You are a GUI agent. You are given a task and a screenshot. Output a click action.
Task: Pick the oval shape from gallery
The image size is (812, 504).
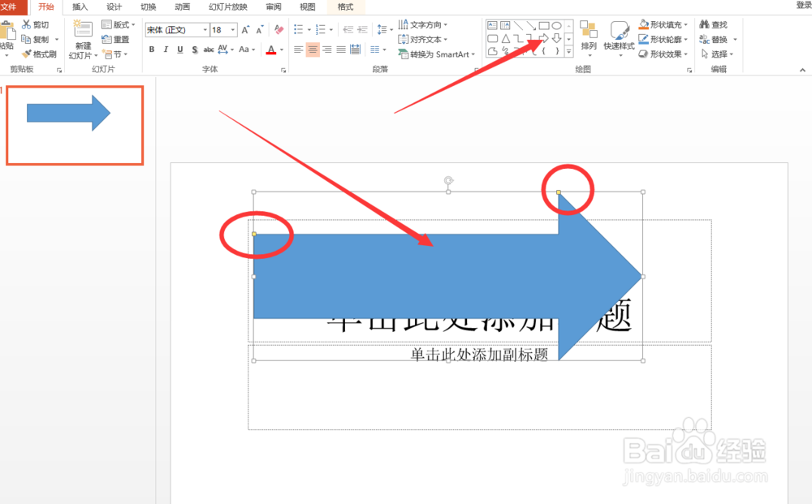click(557, 25)
